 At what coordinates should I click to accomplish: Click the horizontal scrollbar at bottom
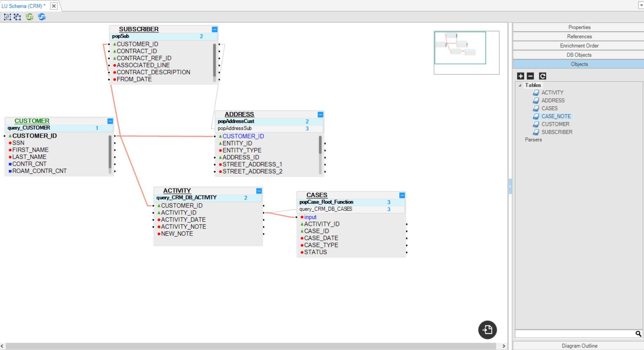[251, 346]
